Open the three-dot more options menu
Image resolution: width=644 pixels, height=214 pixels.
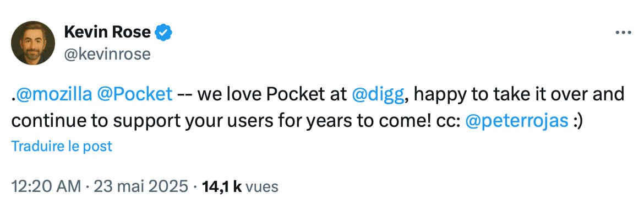coord(623,33)
